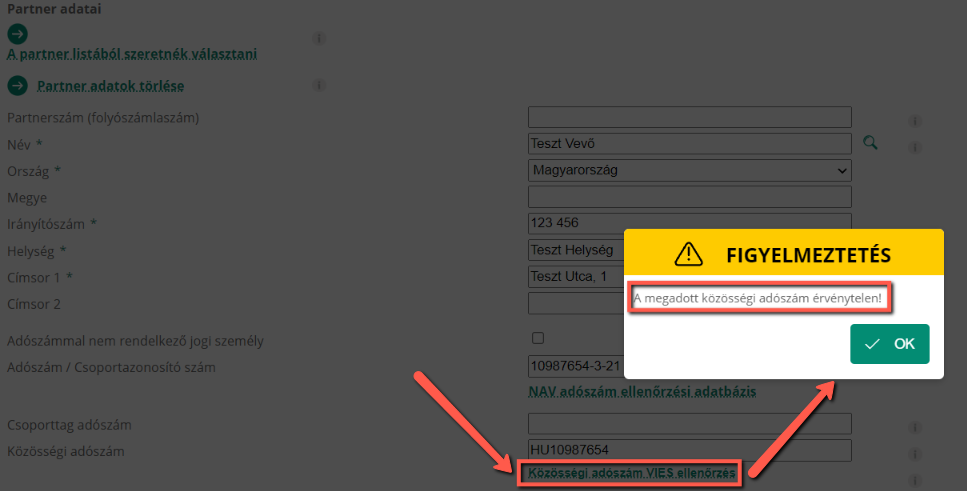
Task: Click the OK button in warning dialog
Action: coord(889,344)
